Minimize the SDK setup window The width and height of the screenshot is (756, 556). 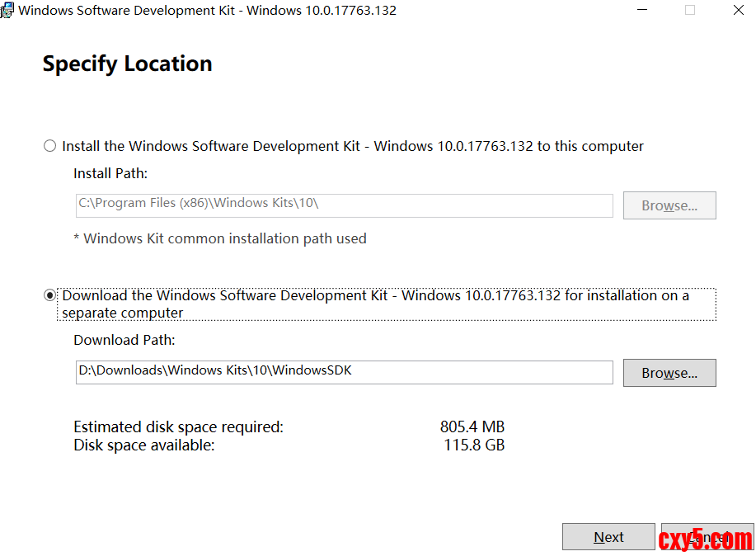pyautogui.click(x=642, y=11)
